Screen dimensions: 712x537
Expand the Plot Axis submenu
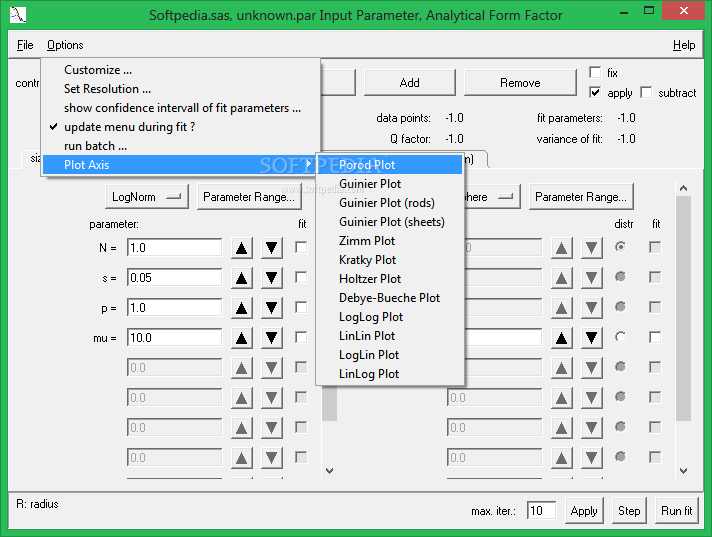pos(180,165)
